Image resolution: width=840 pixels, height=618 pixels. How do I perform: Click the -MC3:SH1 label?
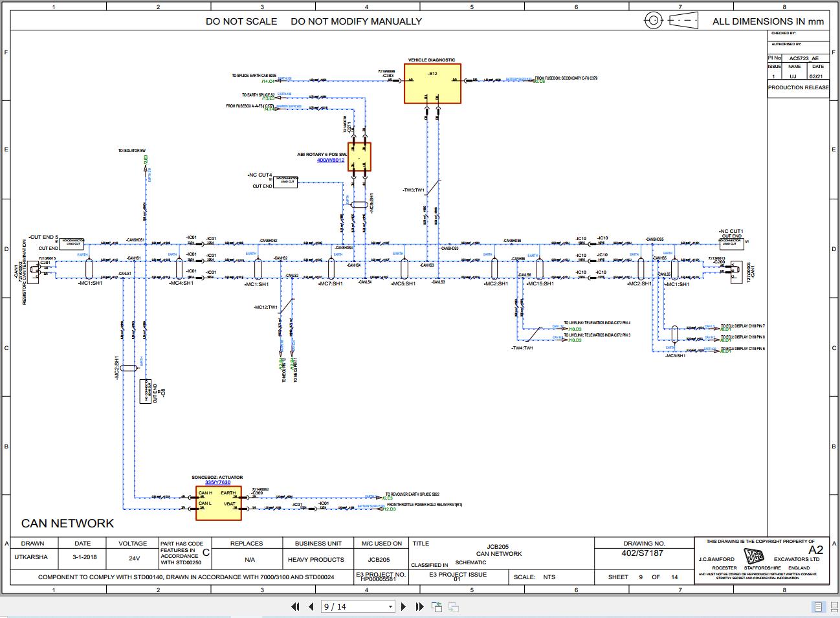coord(675,356)
